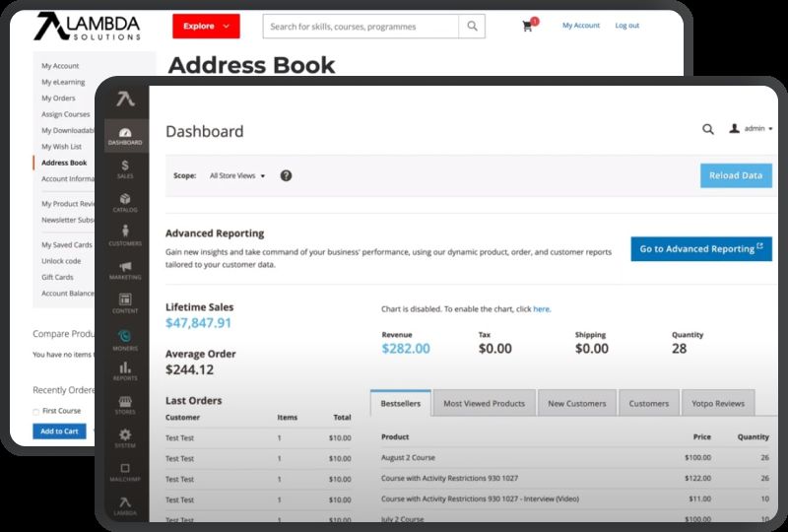788x532 pixels.
Task: Open the shopping cart icon
Action: (529, 27)
